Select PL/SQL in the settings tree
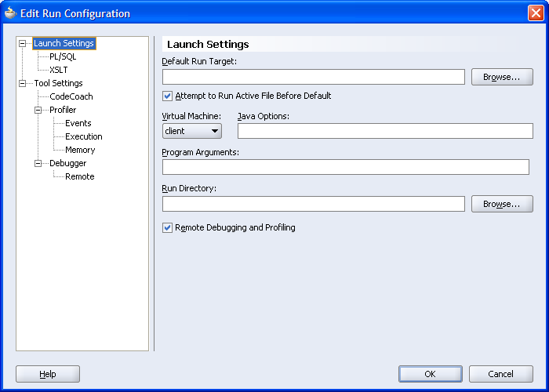The image size is (549, 392). (63, 57)
